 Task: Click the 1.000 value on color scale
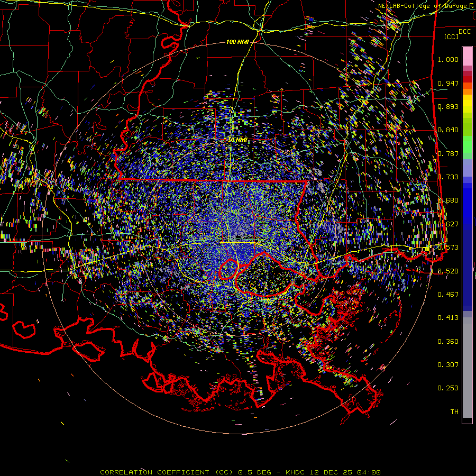[x=448, y=59]
